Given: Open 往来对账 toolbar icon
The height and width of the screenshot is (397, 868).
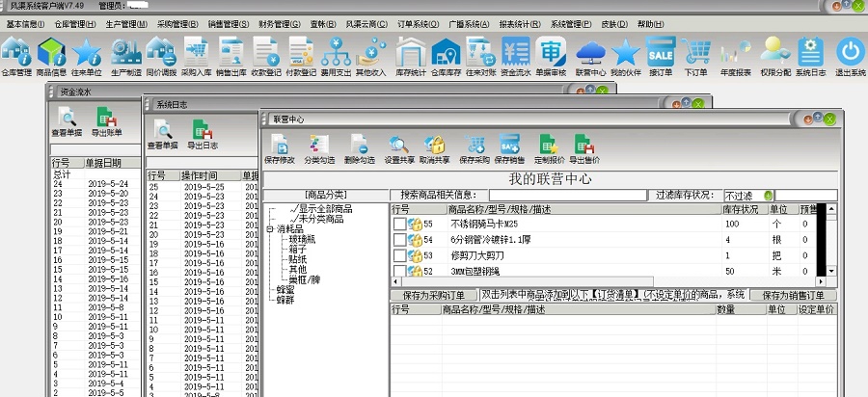Looking at the screenshot, I should point(480,57).
